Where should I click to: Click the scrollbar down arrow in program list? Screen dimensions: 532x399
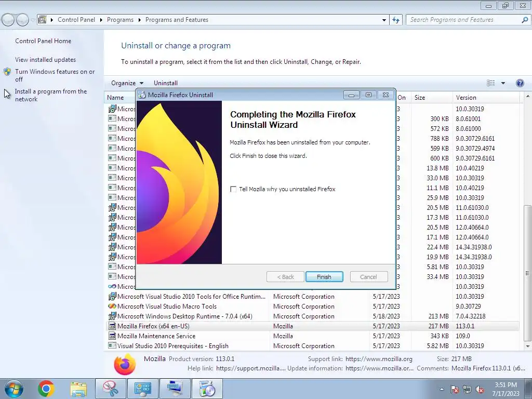[528, 347]
